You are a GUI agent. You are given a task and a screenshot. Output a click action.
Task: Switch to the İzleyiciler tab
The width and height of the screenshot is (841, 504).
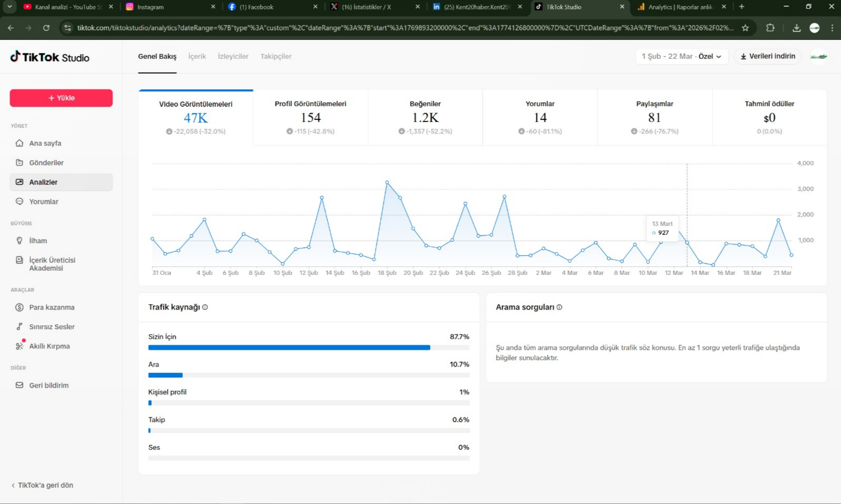point(233,56)
